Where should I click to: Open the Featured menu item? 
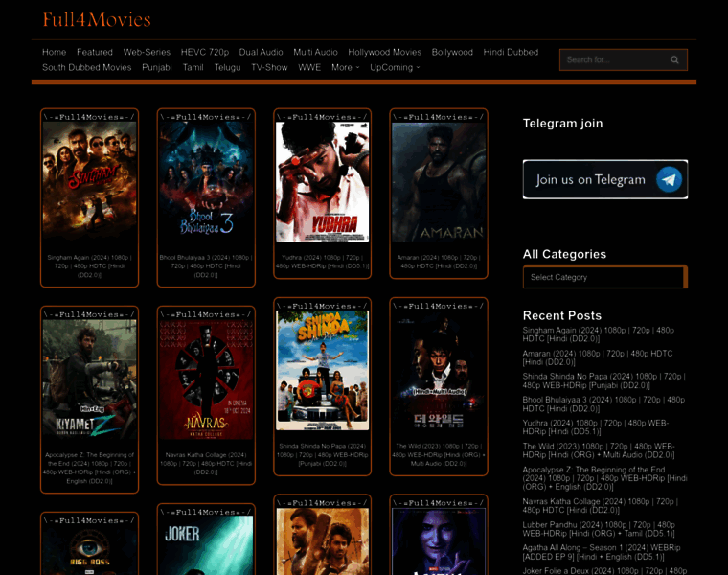95,52
